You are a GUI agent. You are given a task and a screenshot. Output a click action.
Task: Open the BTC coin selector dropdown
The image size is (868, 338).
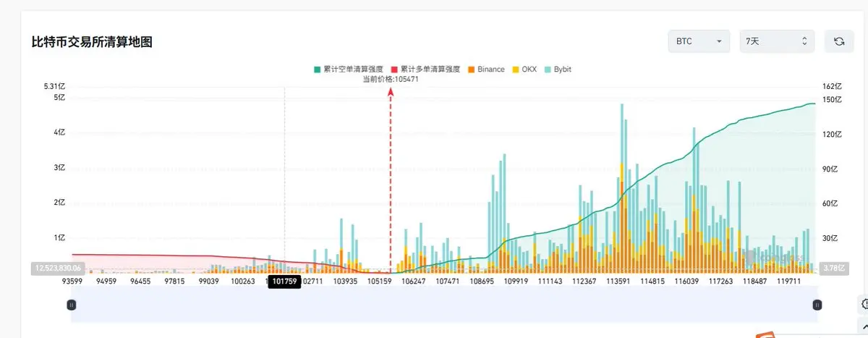(x=699, y=41)
